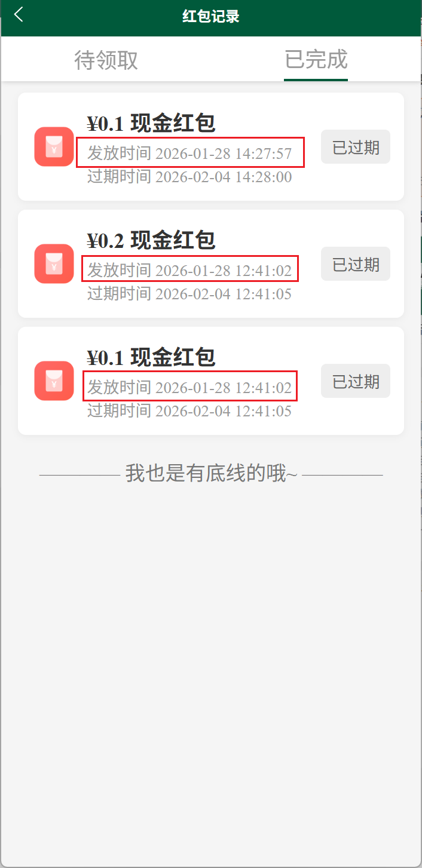The width and height of the screenshot is (422, 868).
Task: Click the red envelope icon beside ¥0.2 现金红包
Action: pos(54,263)
